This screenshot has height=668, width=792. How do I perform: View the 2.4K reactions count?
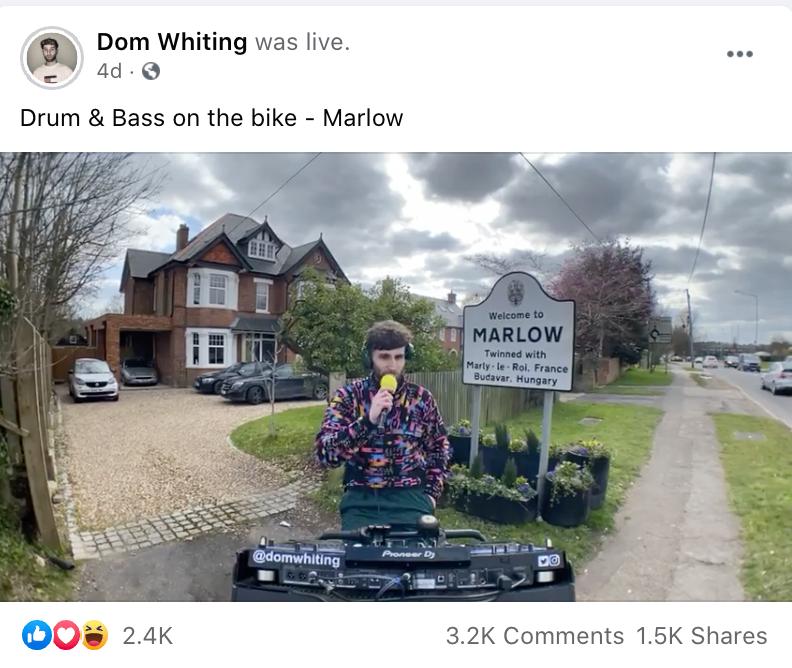click(147, 636)
